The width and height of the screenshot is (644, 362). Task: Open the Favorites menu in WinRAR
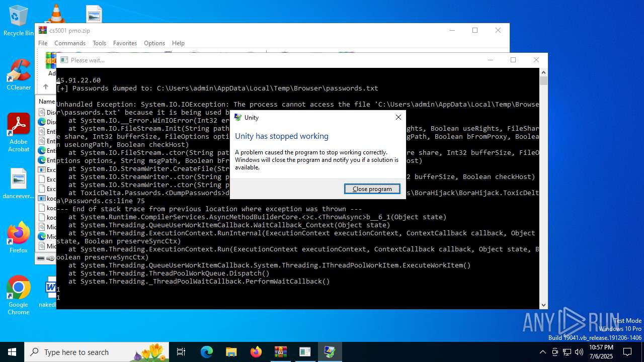point(125,43)
